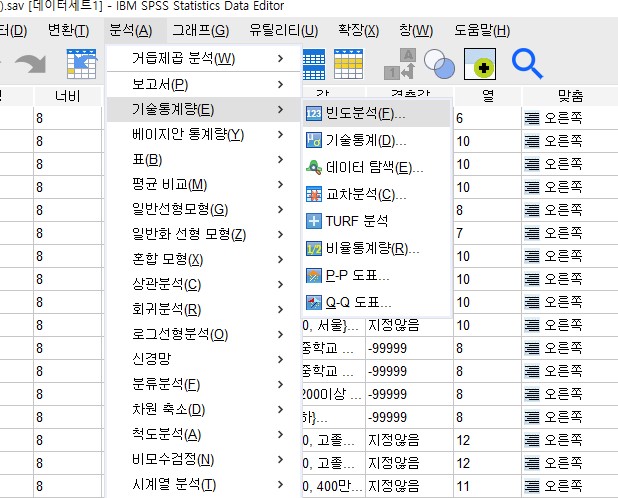Image resolution: width=618 pixels, height=498 pixels.
Task: Select the values cell starting '0, 서울}'
Action: click(x=333, y=325)
